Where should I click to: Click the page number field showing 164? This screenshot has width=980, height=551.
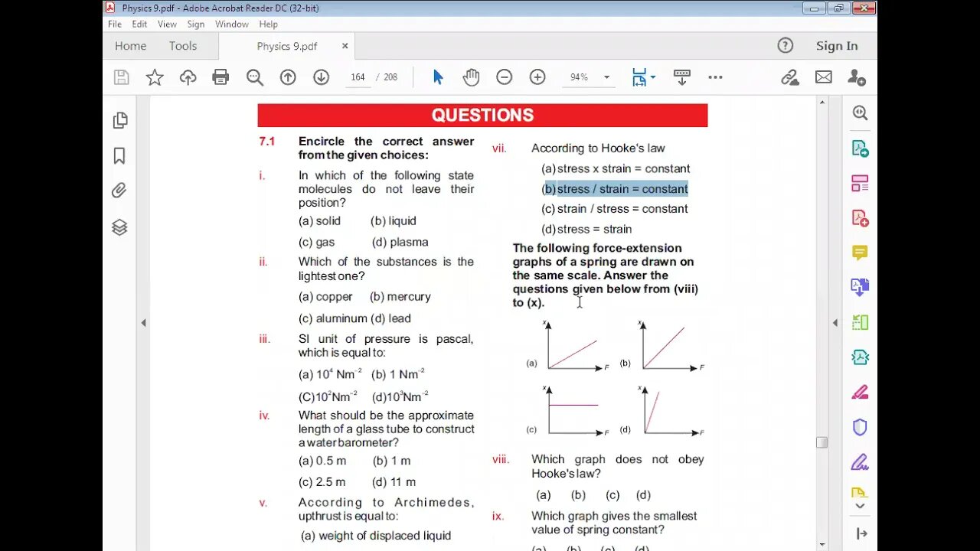[x=358, y=77]
